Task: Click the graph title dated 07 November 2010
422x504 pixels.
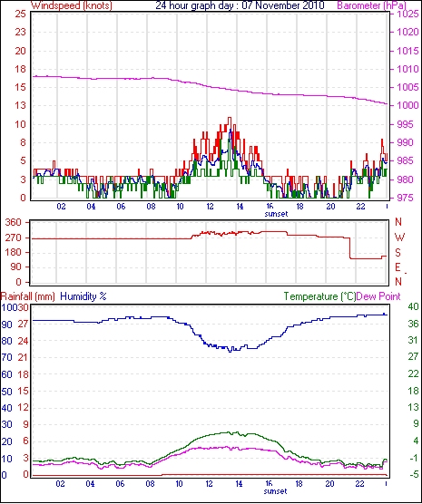Action: tap(240, 5)
